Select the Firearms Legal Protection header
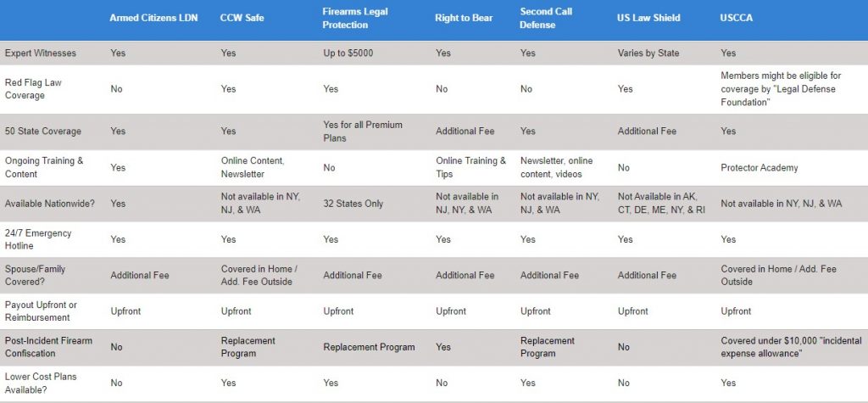Screen dimensions: 868x403 point(355,18)
